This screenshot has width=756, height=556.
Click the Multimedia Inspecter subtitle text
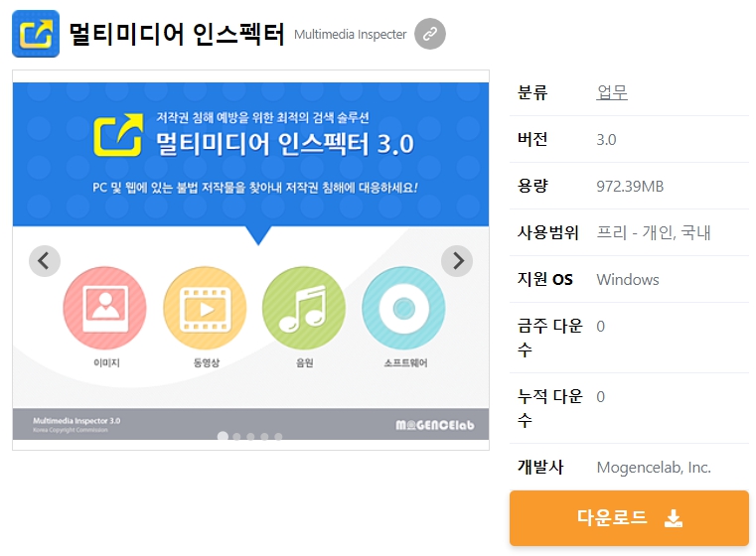(x=351, y=34)
